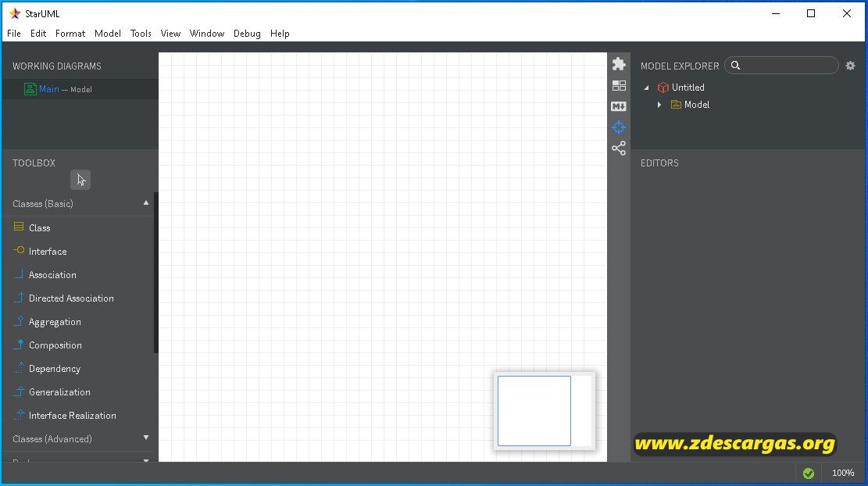
Task: Open Model Explorer settings gear
Action: pyautogui.click(x=850, y=66)
